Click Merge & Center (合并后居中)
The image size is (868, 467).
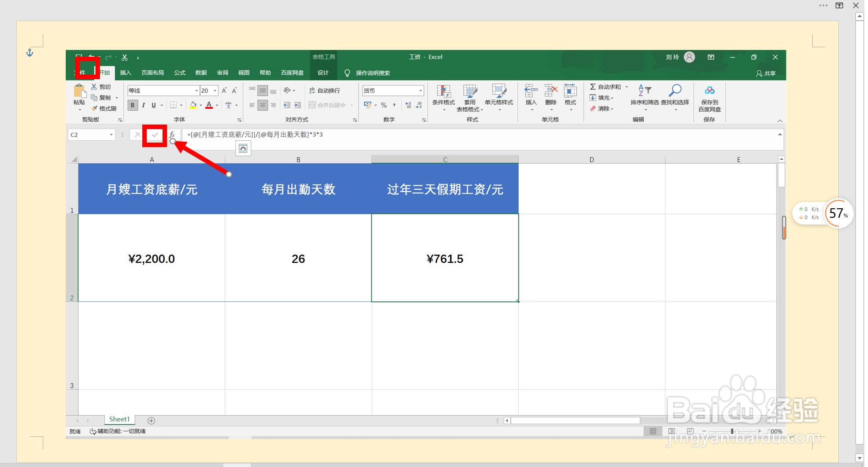(328, 105)
